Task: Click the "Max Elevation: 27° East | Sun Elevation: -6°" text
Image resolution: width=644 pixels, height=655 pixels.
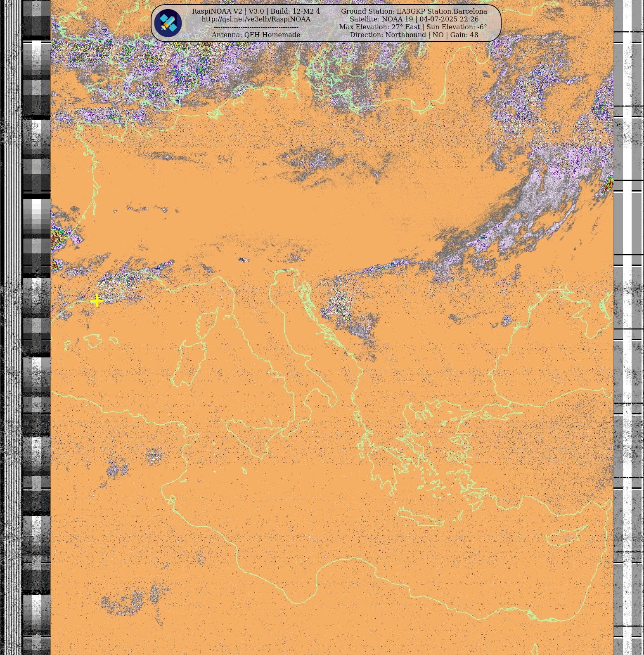Action: pos(413,27)
